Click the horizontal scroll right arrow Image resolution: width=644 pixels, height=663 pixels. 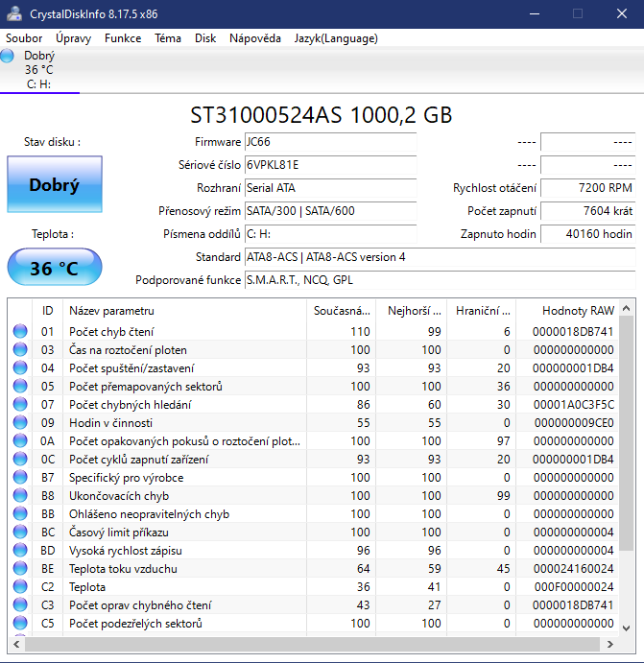pyautogui.click(x=610, y=645)
